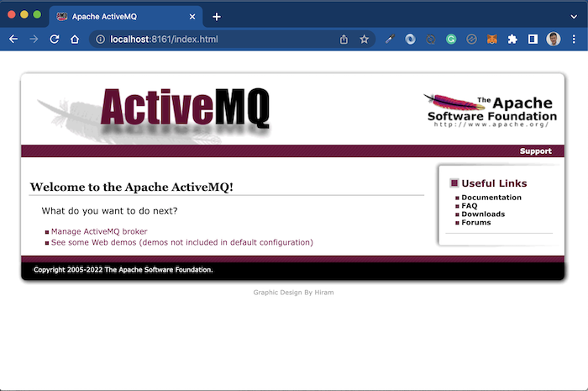Click the 'Useful Links' heading

point(494,183)
